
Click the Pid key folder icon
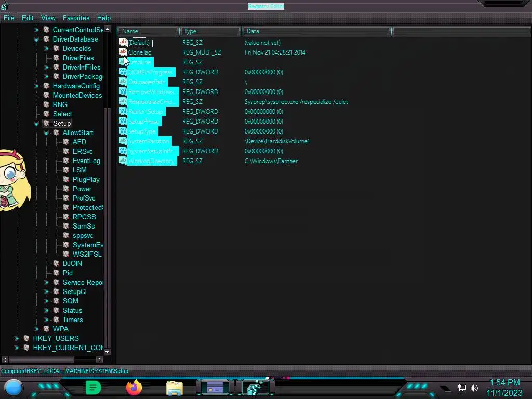[56, 273]
